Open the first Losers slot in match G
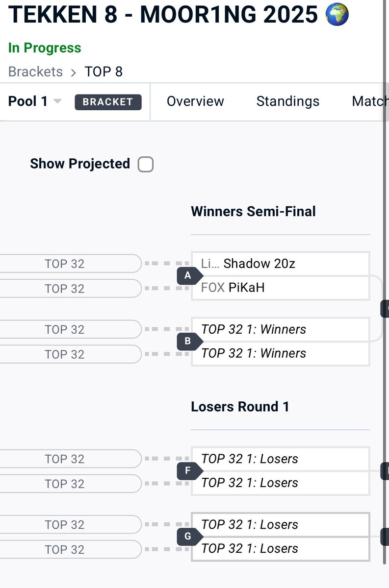The image size is (389, 588). pyautogui.click(x=280, y=525)
